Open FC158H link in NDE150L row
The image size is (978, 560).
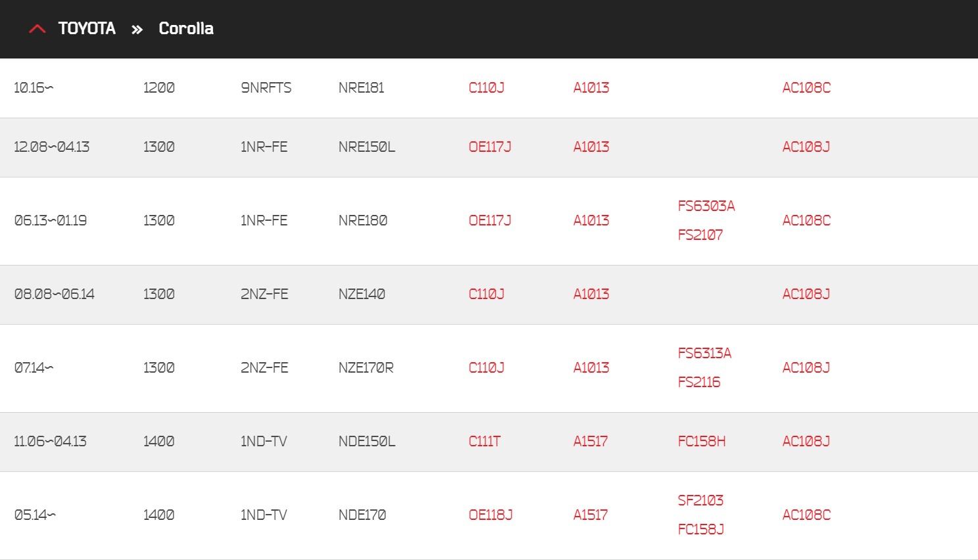pyautogui.click(x=701, y=442)
